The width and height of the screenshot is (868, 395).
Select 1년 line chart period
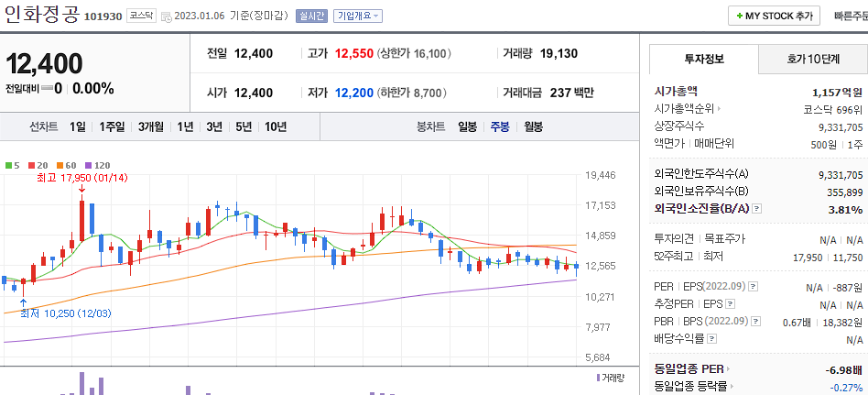[x=185, y=126]
